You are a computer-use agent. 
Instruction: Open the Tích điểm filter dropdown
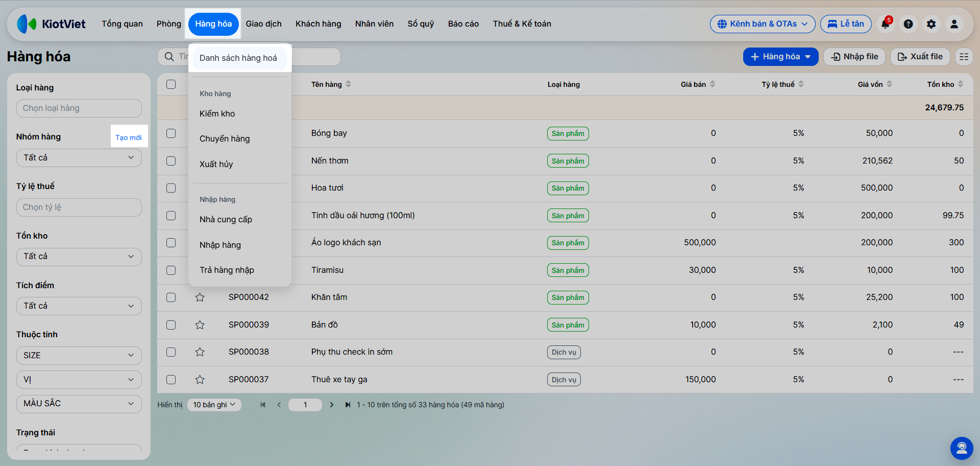point(79,306)
